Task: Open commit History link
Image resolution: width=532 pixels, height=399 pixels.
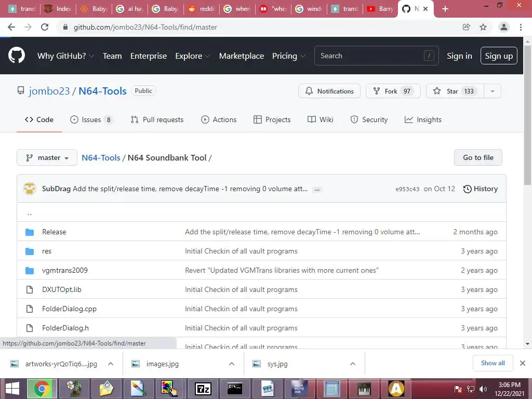Action: tap(481, 189)
